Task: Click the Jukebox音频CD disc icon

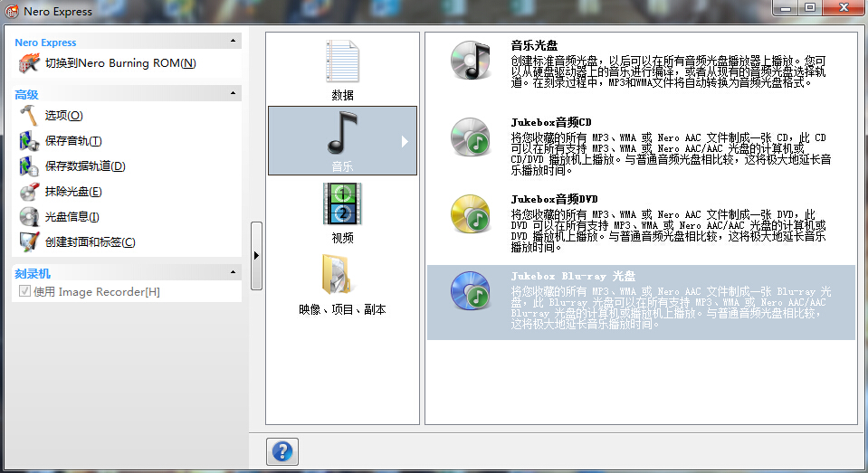Action: click(x=471, y=137)
